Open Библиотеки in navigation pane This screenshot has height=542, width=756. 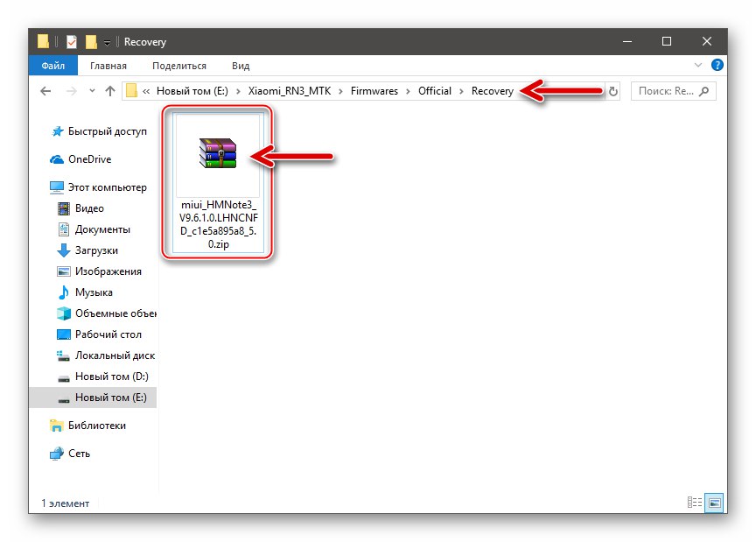click(x=97, y=426)
